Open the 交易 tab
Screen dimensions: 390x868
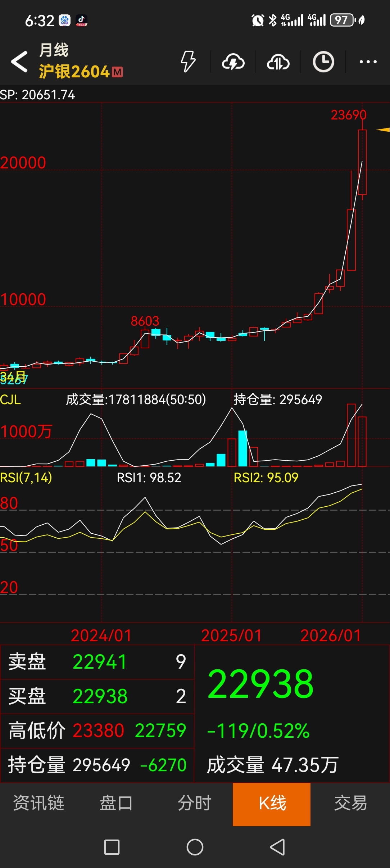[350, 803]
